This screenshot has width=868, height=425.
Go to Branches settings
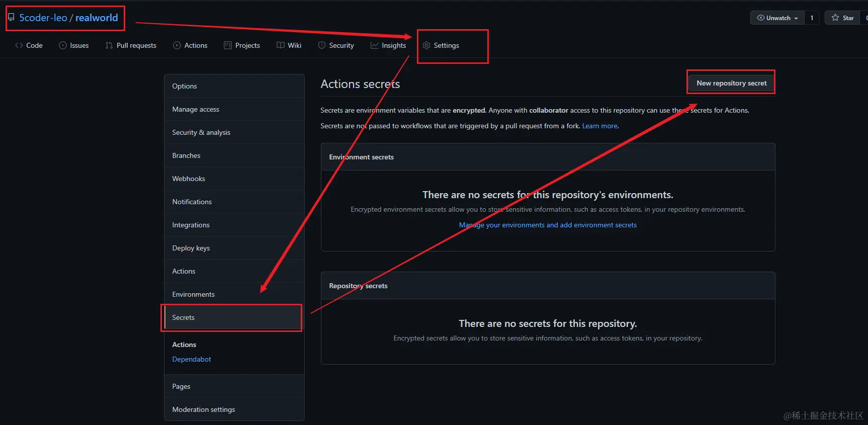[x=234, y=155]
